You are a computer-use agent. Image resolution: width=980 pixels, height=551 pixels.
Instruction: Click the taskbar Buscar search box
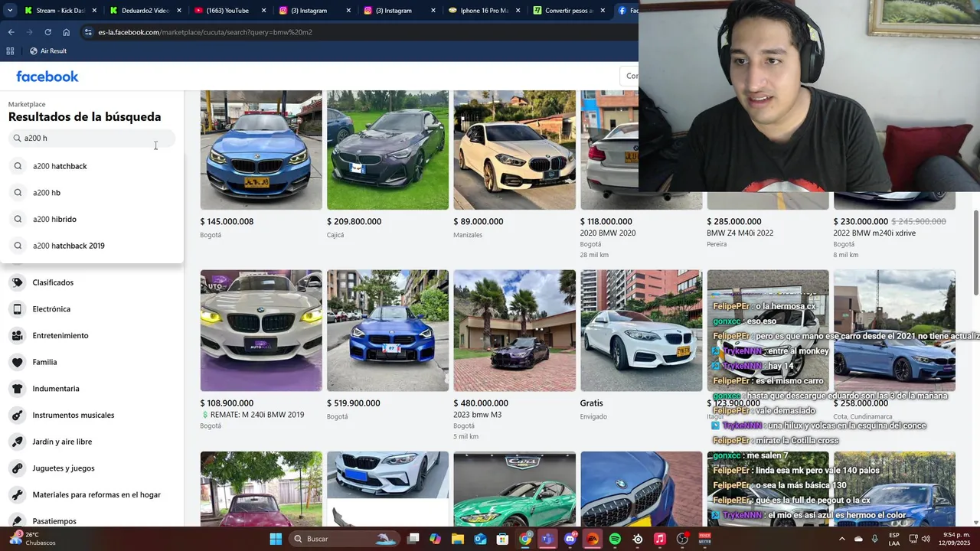point(345,539)
